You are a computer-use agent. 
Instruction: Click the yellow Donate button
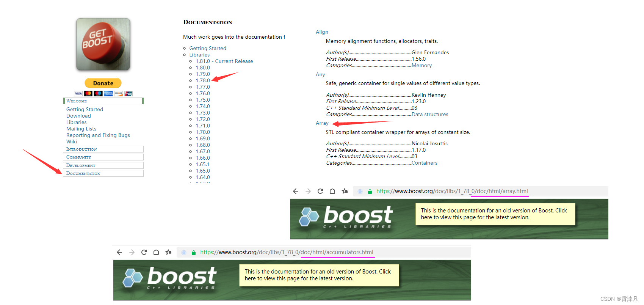coord(103,83)
